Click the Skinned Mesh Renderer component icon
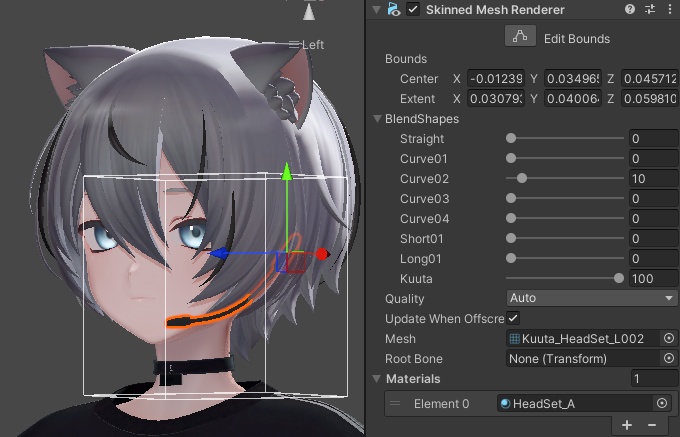Viewport: 680px width, 437px height. [394, 10]
